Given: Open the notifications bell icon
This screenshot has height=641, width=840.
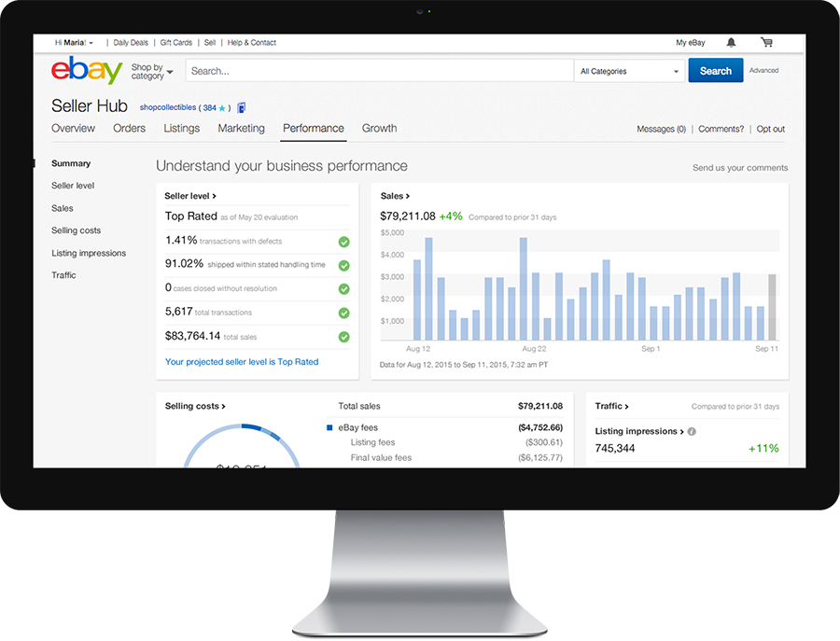Looking at the screenshot, I should click(731, 42).
